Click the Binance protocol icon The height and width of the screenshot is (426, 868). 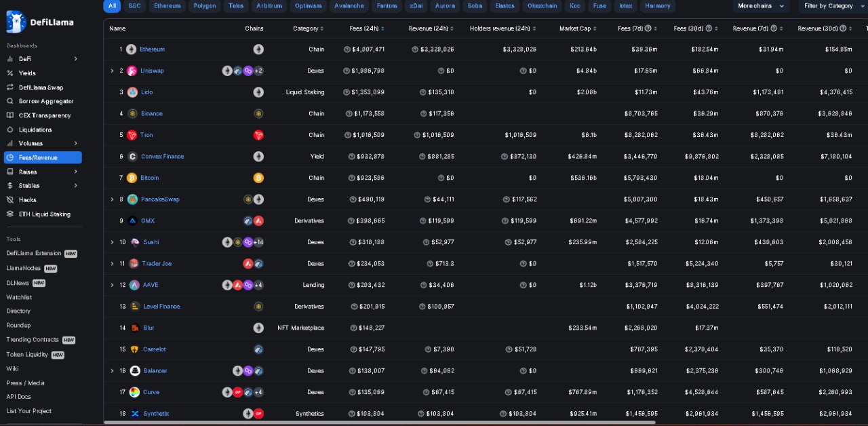point(133,113)
